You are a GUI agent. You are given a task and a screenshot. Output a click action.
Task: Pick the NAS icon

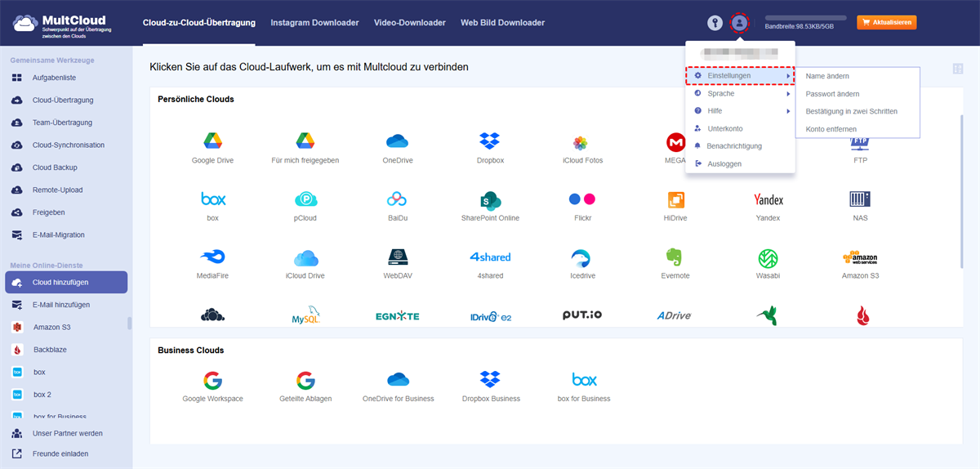[x=860, y=199]
